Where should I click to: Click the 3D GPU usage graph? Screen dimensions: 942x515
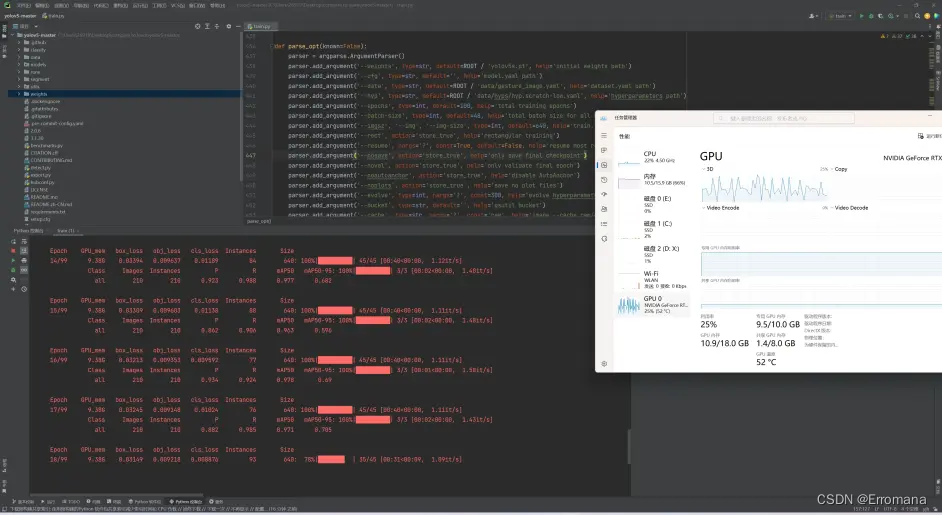(764, 187)
